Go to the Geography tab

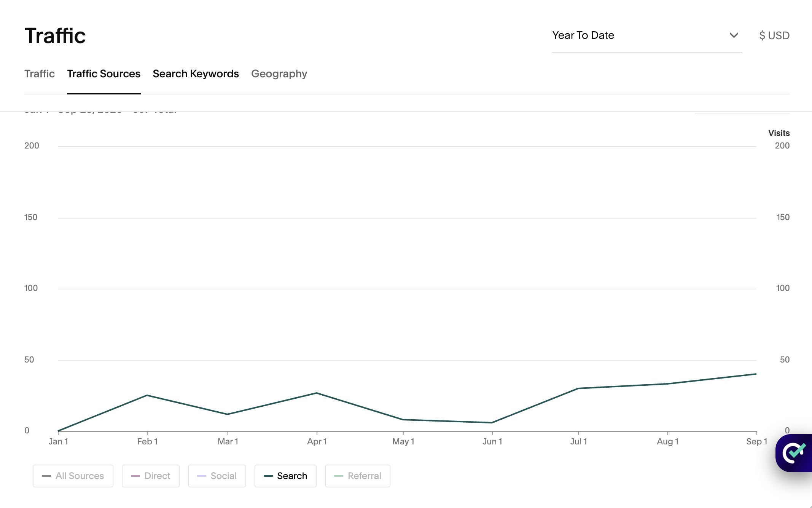279,73
